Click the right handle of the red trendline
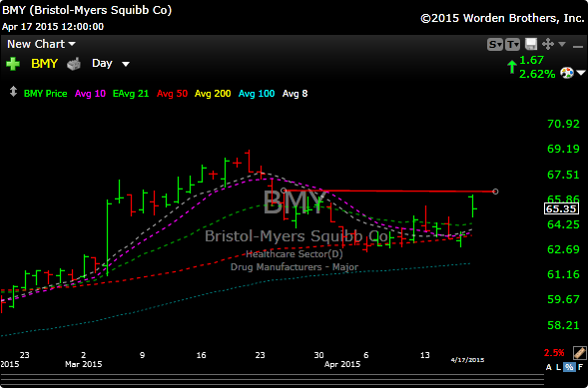This screenshot has height=388, width=588. click(x=495, y=192)
